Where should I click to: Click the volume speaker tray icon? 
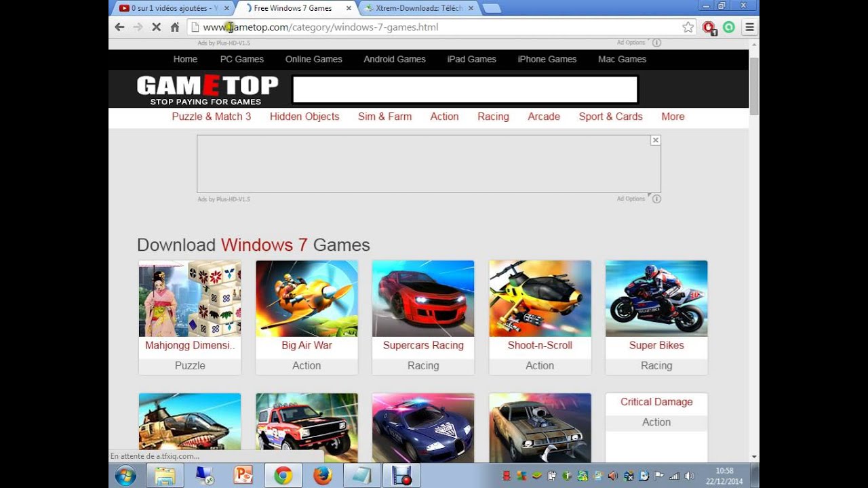click(x=690, y=476)
